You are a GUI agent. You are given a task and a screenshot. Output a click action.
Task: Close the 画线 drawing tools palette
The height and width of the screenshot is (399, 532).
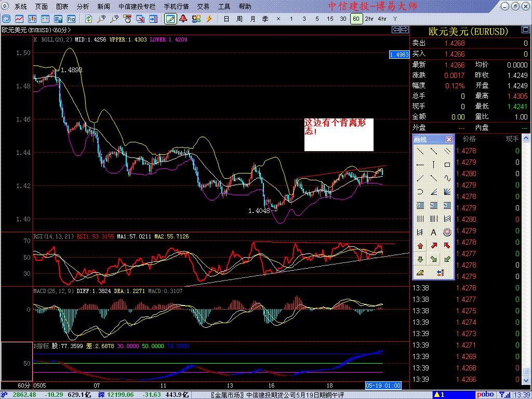pos(449,139)
